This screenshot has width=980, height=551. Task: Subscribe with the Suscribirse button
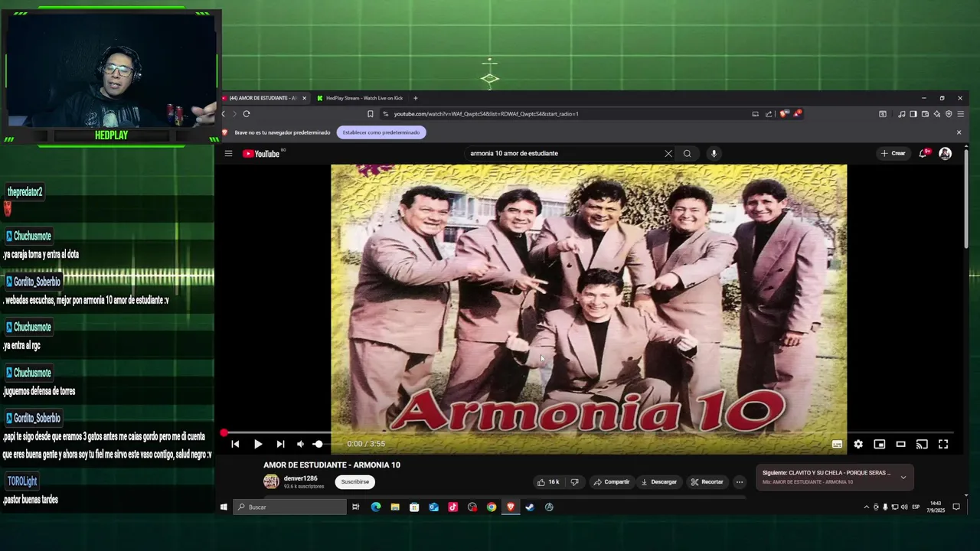pos(354,482)
